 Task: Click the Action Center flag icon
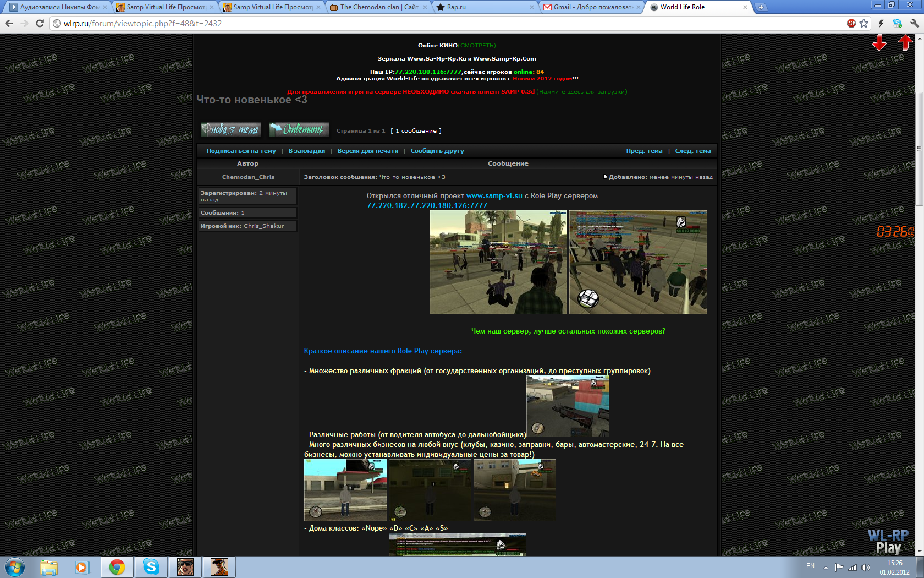coord(839,567)
